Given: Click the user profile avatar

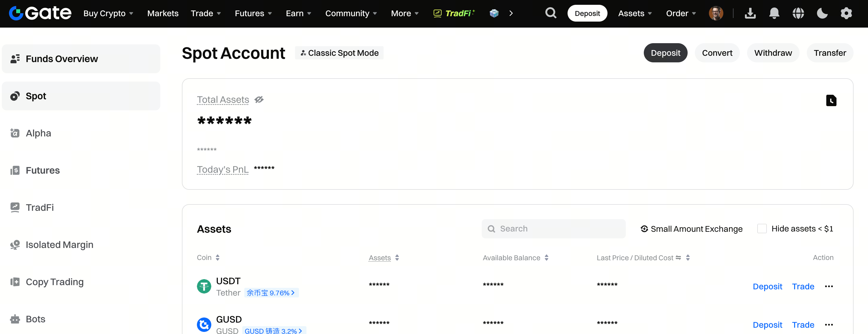Looking at the screenshot, I should pos(716,13).
